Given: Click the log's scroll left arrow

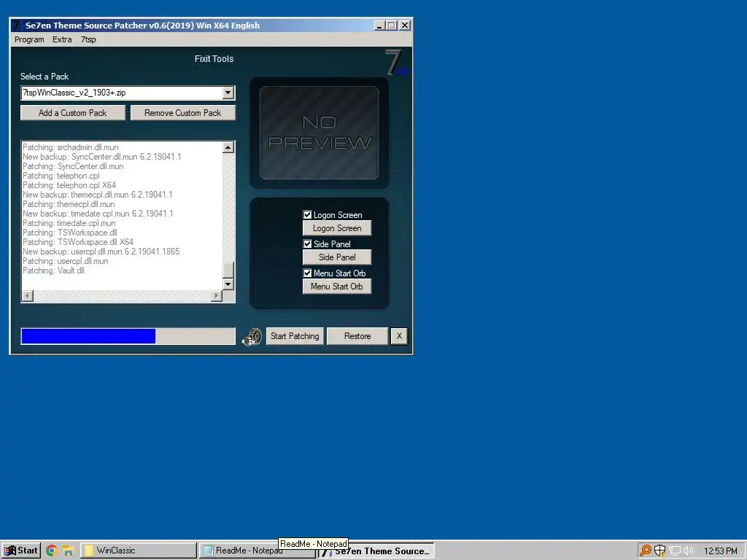Looking at the screenshot, I should (28, 296).
